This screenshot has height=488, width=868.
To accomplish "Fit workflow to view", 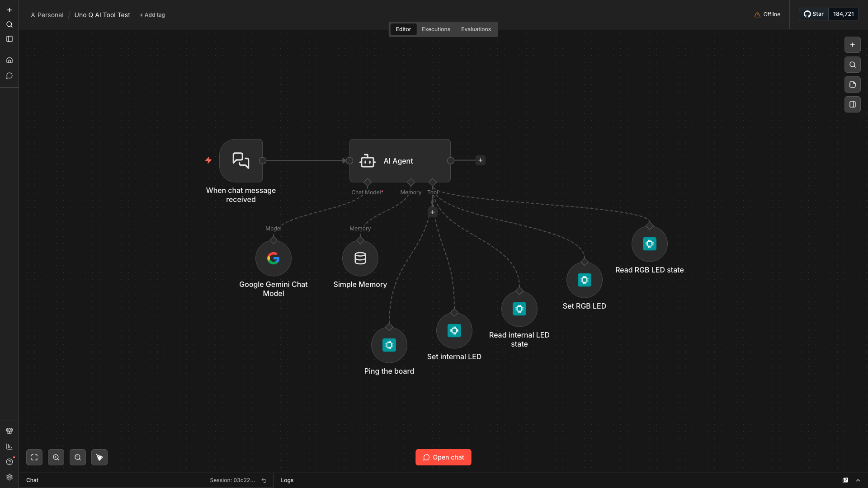I will (34, 457).
